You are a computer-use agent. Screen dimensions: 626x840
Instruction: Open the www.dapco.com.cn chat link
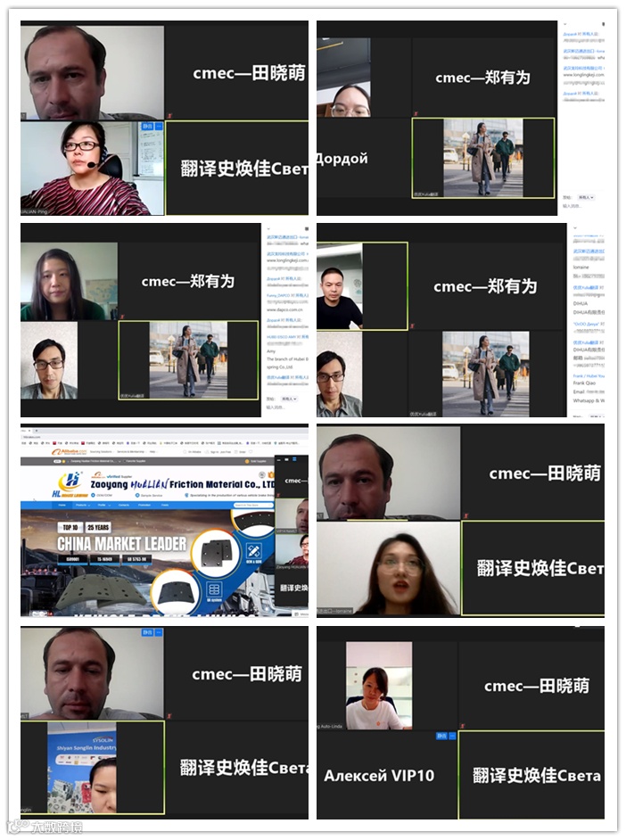(x=284, y=309)
